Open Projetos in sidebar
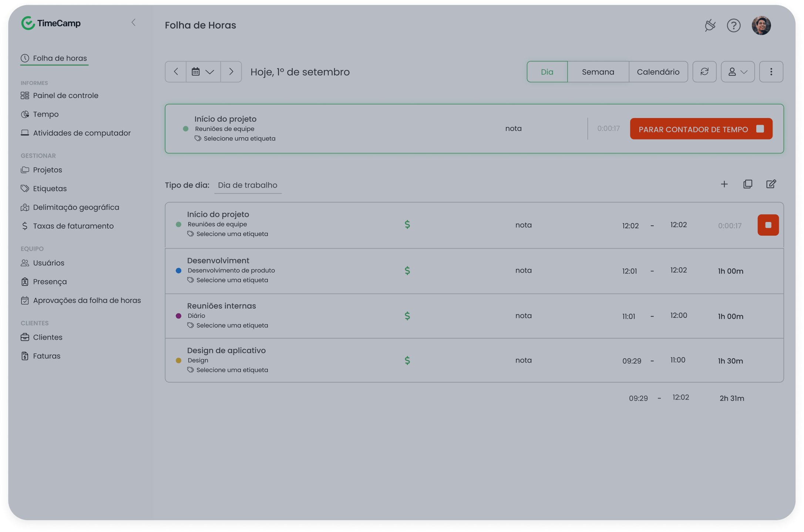Image resolution: width=804 pixels, height=532 pixels. (x=41, y=170)
